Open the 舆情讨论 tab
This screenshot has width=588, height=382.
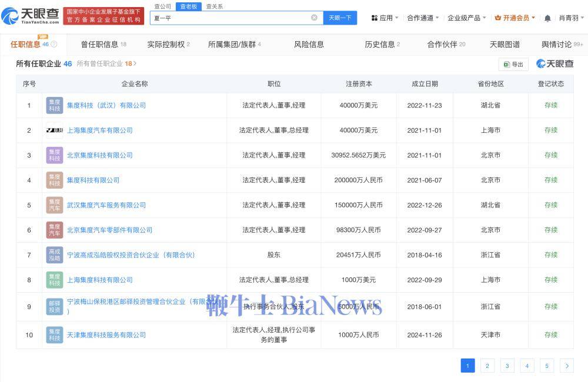click(x=562, y=44)
